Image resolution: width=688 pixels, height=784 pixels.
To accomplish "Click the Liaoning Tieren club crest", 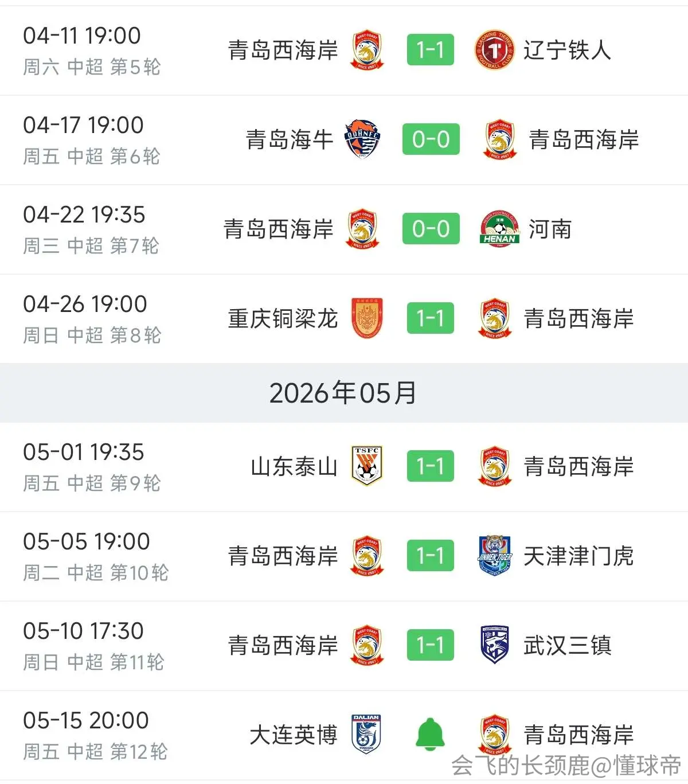I will (x=494, y=50).
